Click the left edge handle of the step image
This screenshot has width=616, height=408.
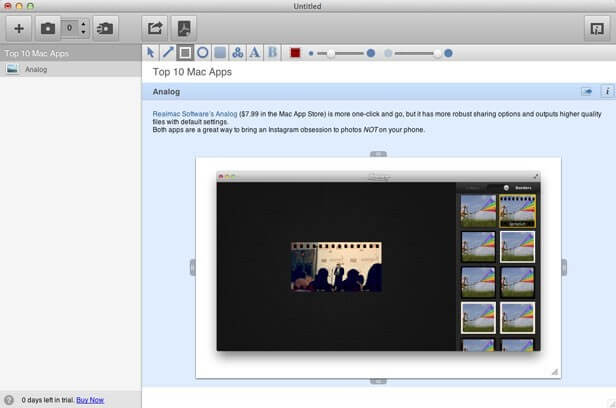point(192,267)
